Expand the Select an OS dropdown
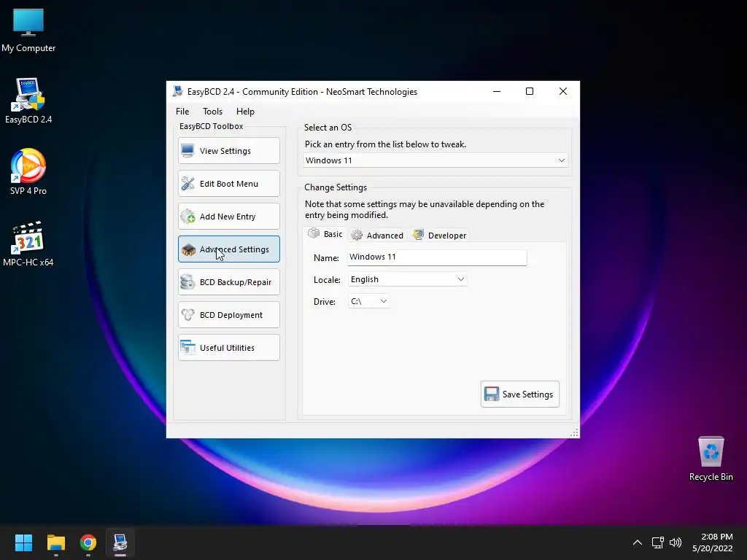Screen dimensions: 747x560 [x=435, y=160]
